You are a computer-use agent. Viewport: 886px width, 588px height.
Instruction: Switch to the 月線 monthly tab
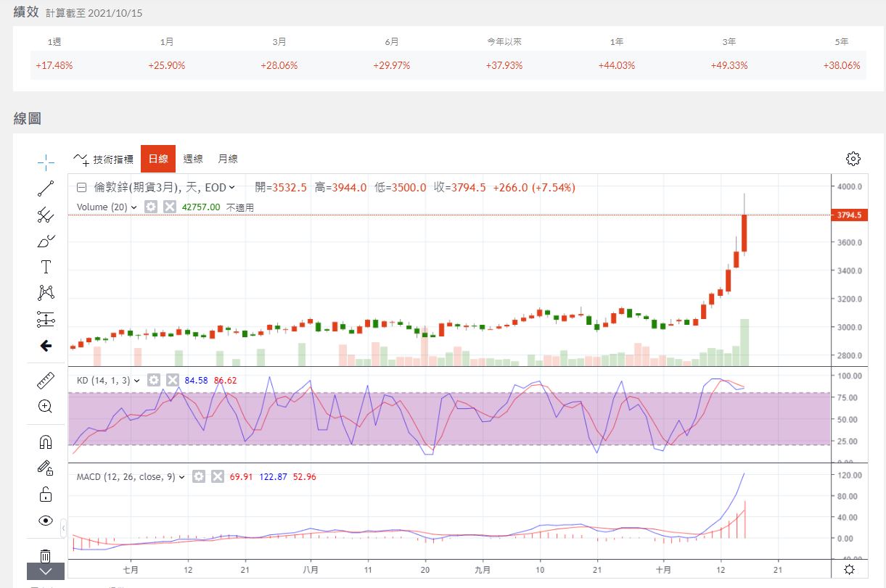click(228, 159)
